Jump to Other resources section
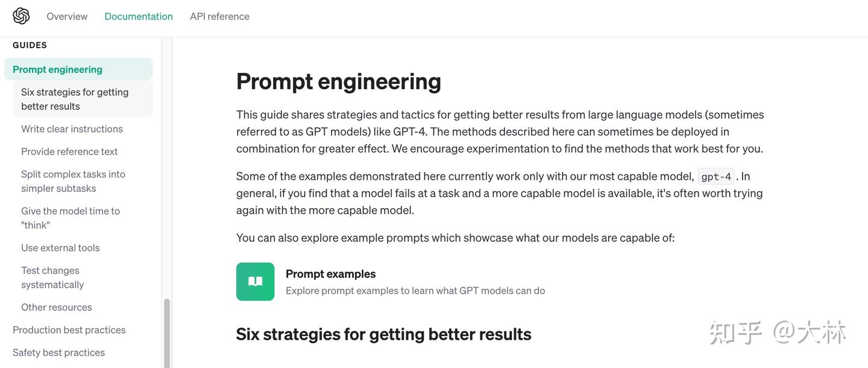Screen dimensions: 868x368 pos(57,307)
